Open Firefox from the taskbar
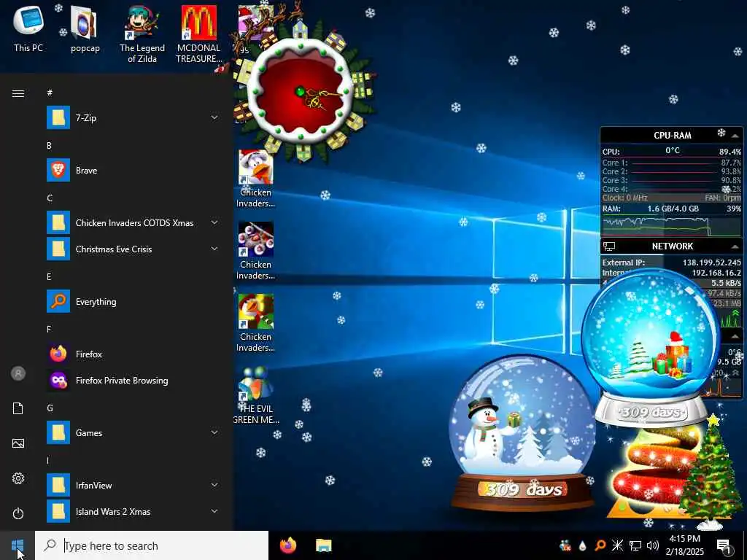 click(x=287, y=545)
